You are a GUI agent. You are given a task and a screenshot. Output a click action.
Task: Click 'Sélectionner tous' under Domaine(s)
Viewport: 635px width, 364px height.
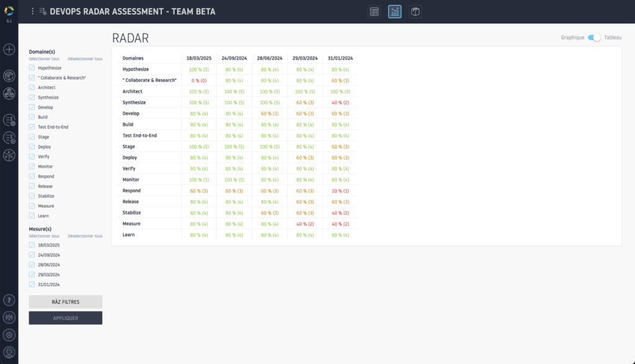[43, 59]
